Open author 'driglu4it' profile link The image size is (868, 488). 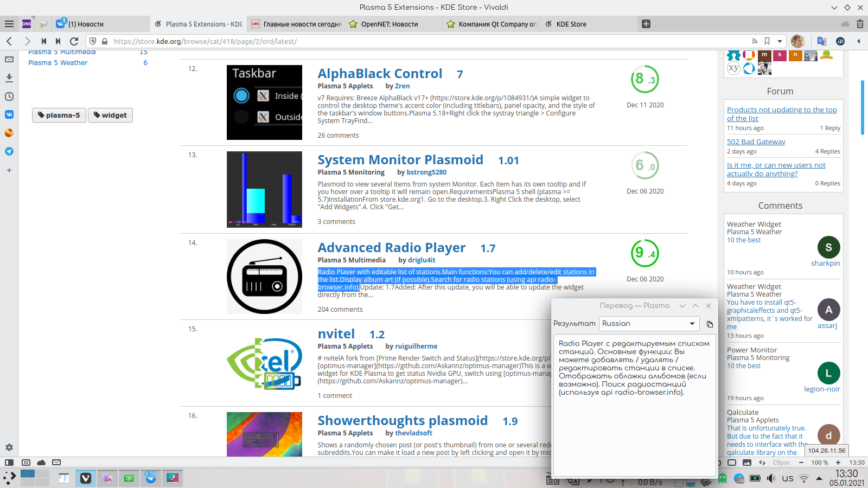(422, 260)
